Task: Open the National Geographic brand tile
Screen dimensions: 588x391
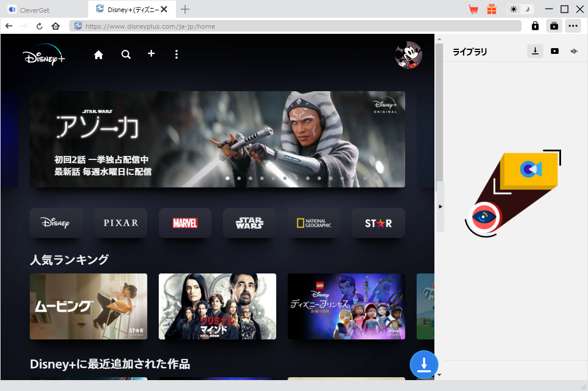Action: [x=314, y=223]
